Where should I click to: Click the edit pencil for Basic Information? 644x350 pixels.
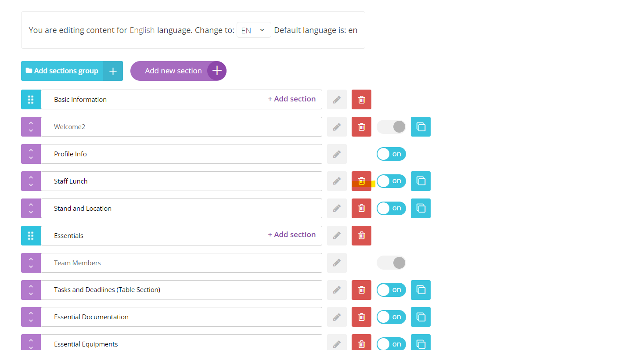click(337, 100)
